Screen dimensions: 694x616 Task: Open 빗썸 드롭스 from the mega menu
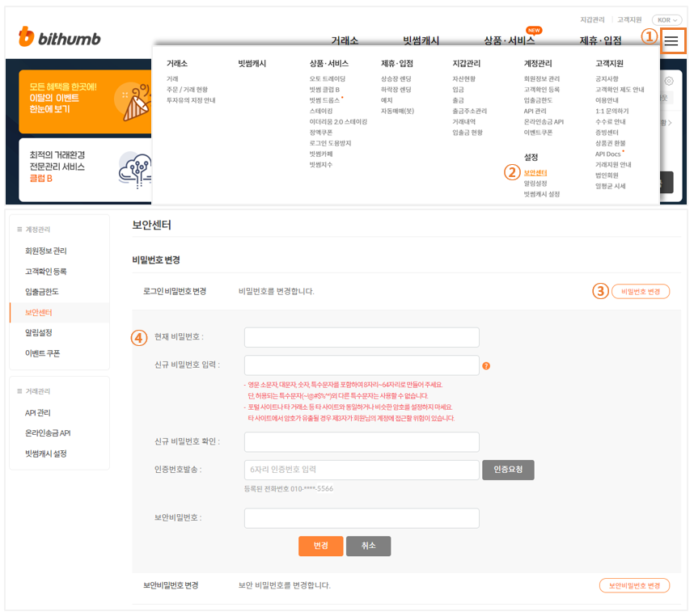click(324, 100)
